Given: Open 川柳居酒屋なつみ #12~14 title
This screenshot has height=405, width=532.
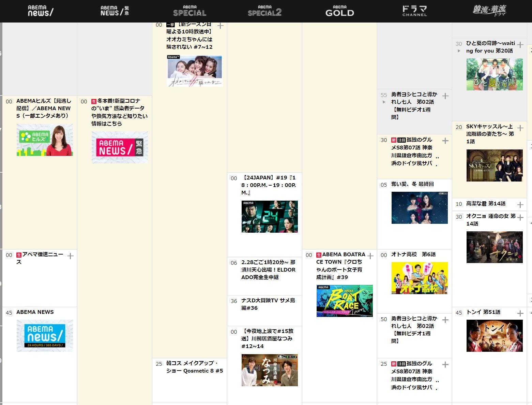Looking at the screenshot, I should tap(268, 339).
